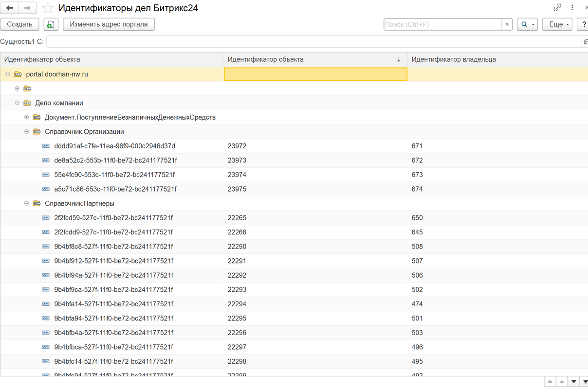Click the item icon of a5c71c86-553c row
Screen dimensions: 588x389
(46, 189)
